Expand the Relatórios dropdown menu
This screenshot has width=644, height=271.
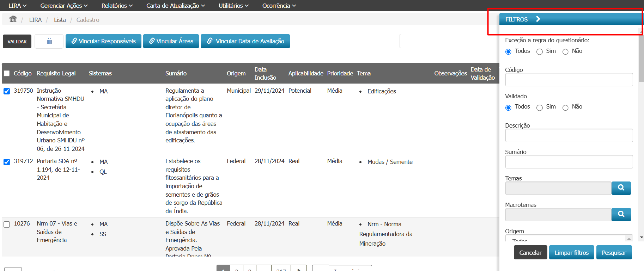(117, 6)
